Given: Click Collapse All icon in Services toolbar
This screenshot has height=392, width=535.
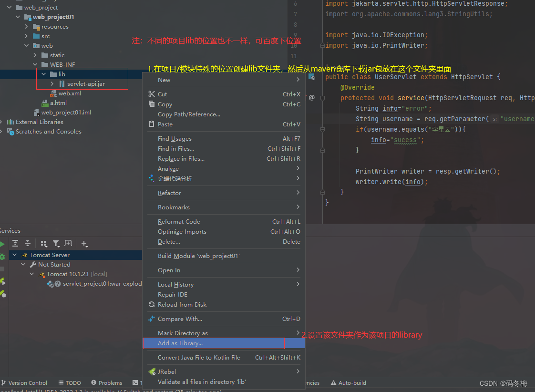Looking at the screenshot, I should pyautogui.click(x=28, y=243).
